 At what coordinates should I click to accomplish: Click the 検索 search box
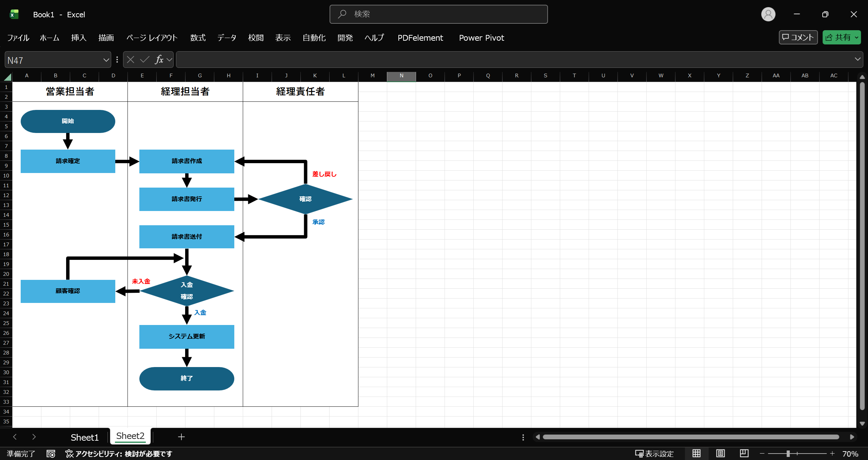point(438,14)
